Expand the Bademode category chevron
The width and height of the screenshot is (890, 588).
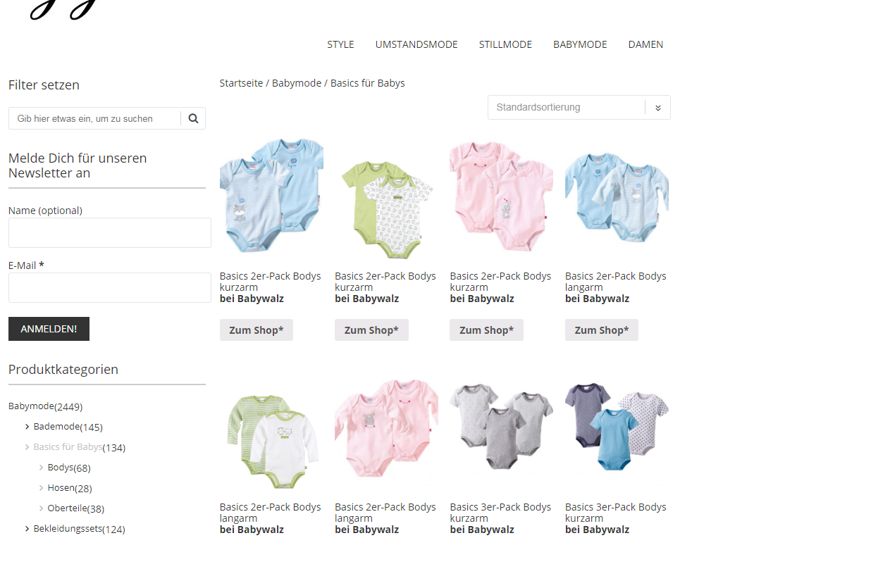coord(27,427)
